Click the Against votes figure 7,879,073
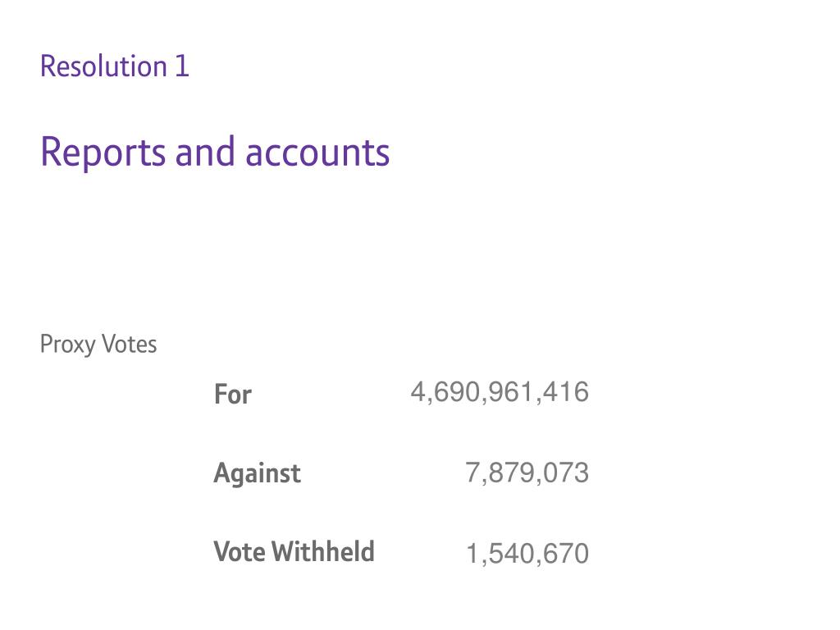The width and height of the screenshot is (840, 630). (x=527, y=473)
